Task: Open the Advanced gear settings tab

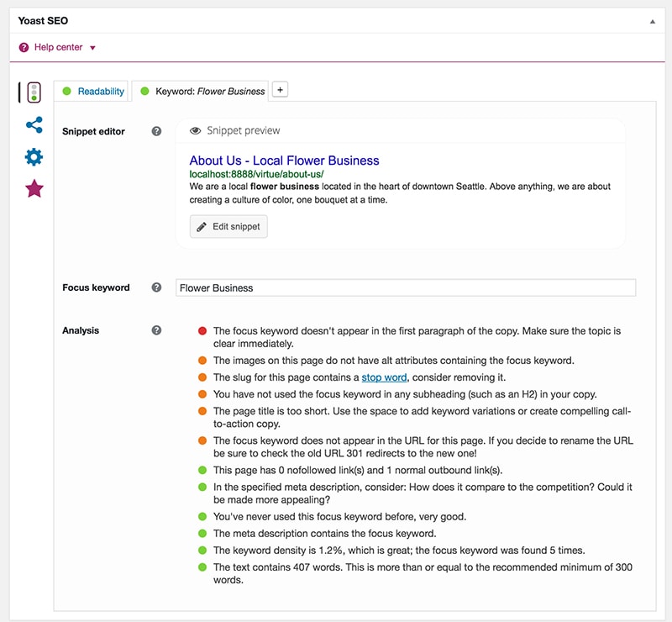Action: (34, 157)
